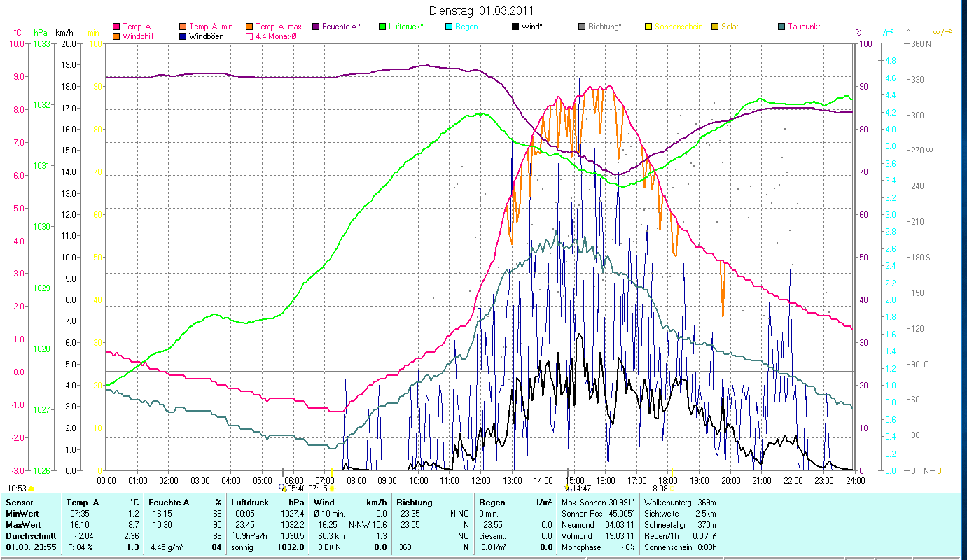The height and width of the screenshot is (560, 967).
Task: Toggle the green Luftdruck* series in legend
Action: 382,27
